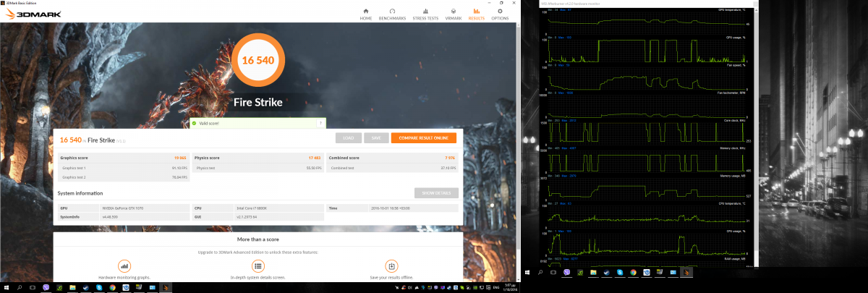The height and width of the screenshot is (293, 868).
Task: Open Viber from taskbar under 3DMark
Action: click(46, 288)
